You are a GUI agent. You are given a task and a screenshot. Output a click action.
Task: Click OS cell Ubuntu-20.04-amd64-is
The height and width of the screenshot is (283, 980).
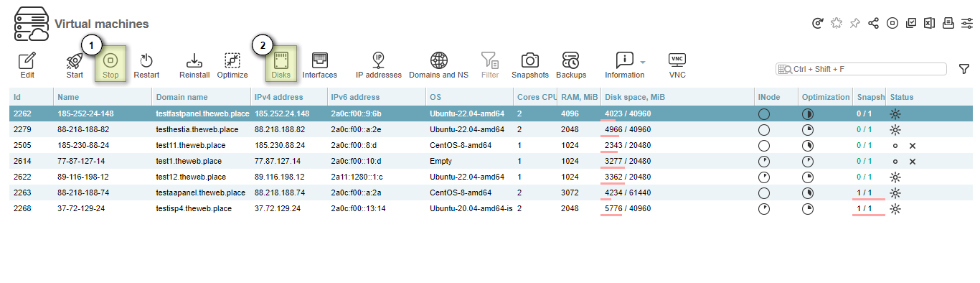[x=471, y=208]
